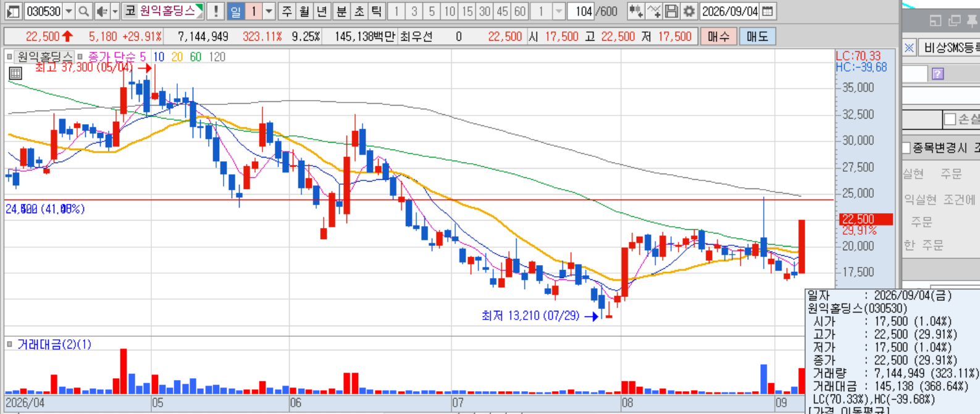Switch to the 월 monthly chart
The width and height of the screenshot is (980, 414).
point(304,11)
